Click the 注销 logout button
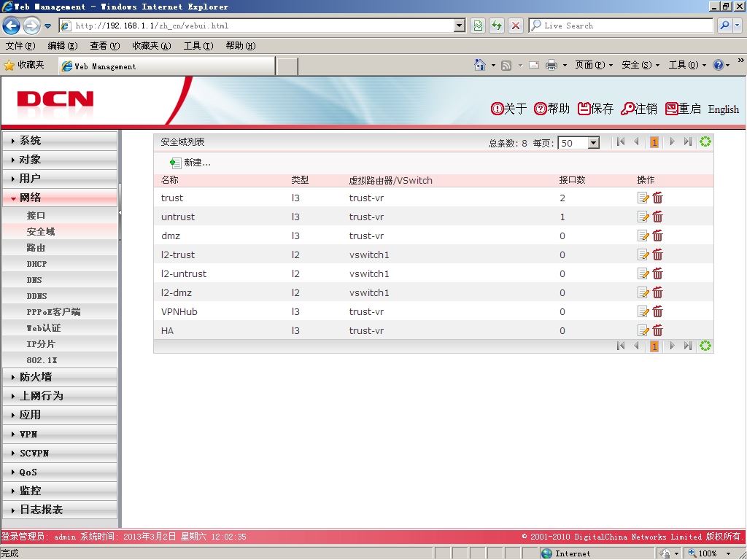This screenshot has width=747, height=560. [639, 109]
